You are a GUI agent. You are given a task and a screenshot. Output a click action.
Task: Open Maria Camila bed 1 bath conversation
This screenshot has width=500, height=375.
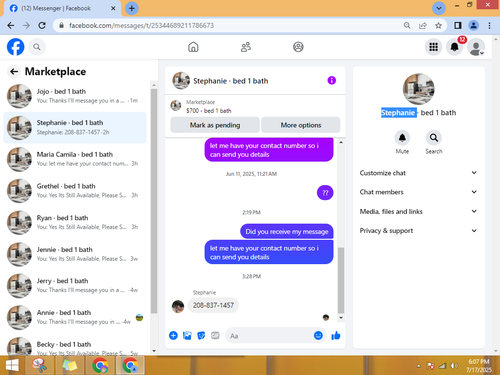pyautogui.click(x=75, y=159)
